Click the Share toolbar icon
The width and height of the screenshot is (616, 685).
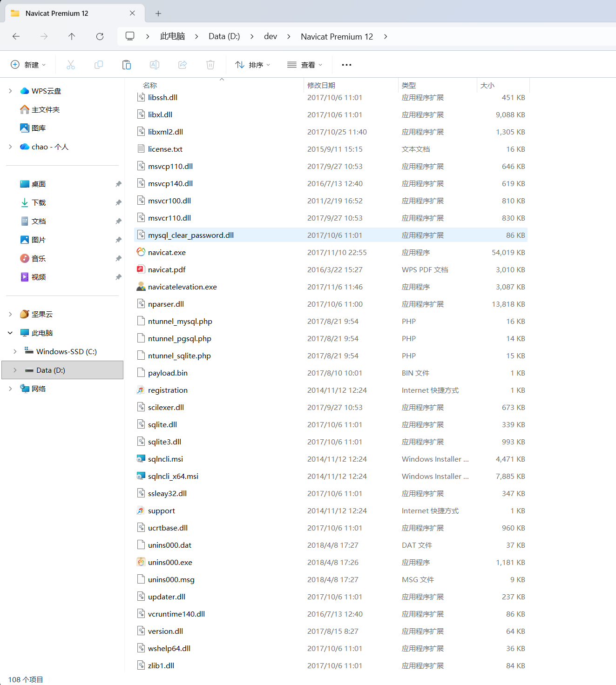[x=183, y=65]
